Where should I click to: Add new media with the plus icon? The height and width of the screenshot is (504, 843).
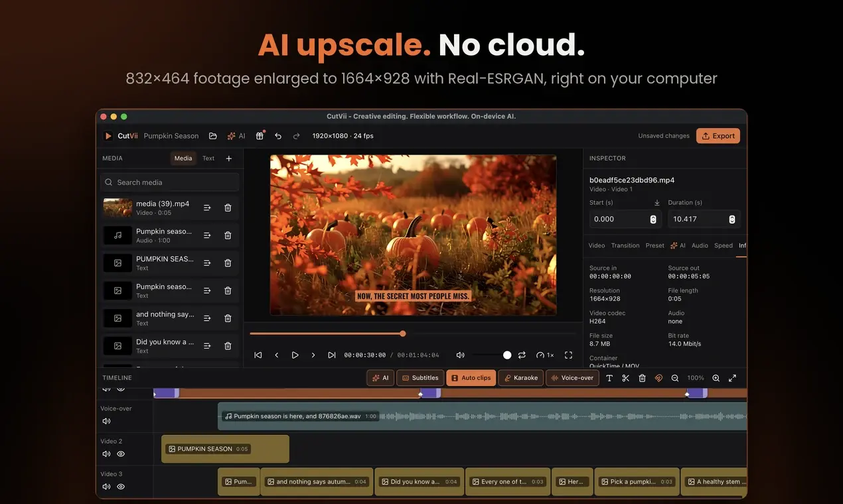click(229, 158)
